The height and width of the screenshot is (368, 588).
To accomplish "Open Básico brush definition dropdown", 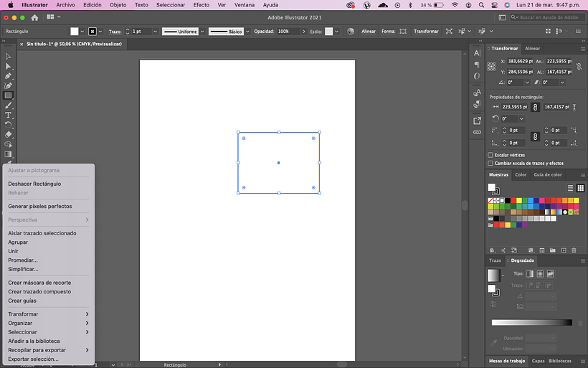I will coord(247,32).
